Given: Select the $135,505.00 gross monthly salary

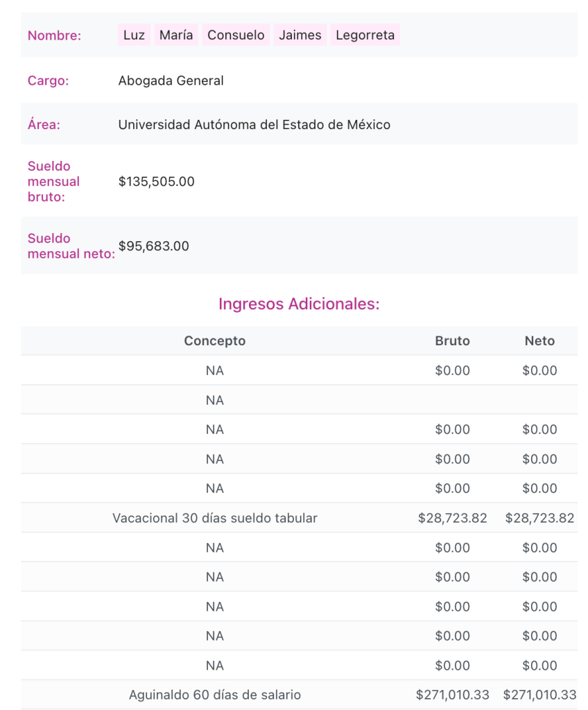Looking at the screenshot, I should coord(156,182).
